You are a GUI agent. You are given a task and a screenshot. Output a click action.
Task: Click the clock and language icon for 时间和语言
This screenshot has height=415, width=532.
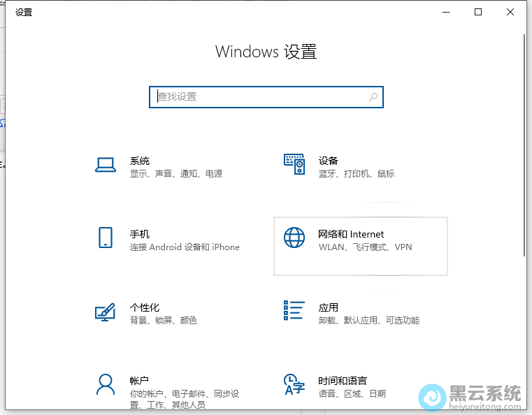point(294,384)
